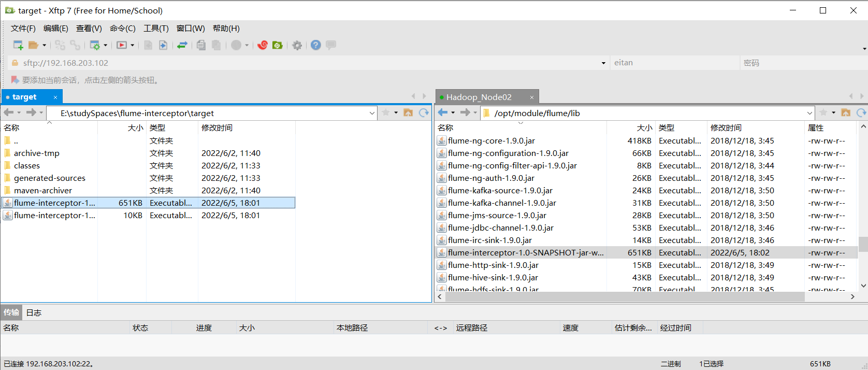
Task: Open the 窗口(W) menu
Action: 191,29
